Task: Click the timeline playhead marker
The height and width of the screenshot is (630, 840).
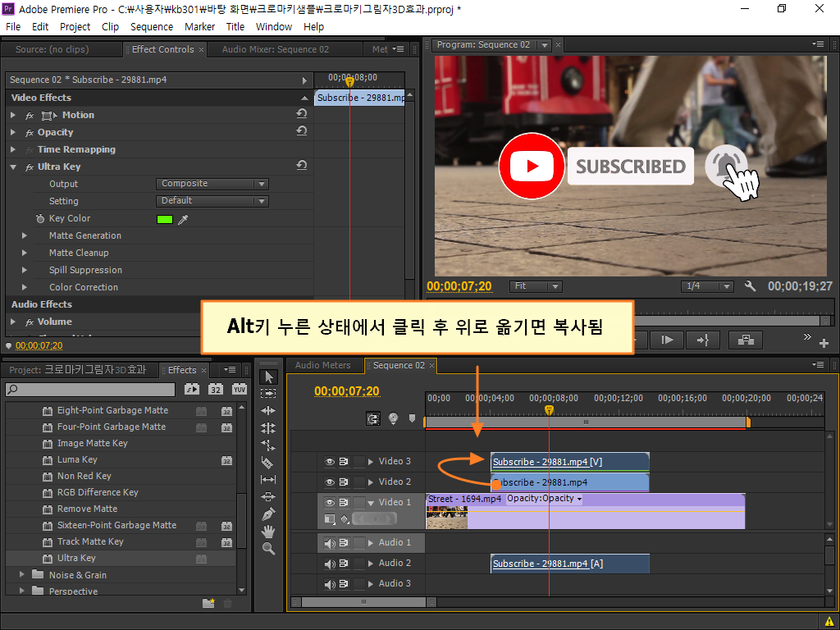Action: point(549,410)
